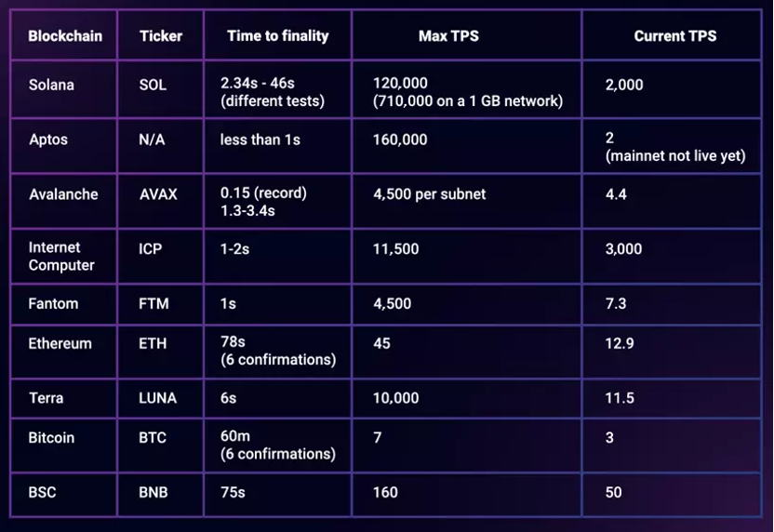Select the AVAX ticker cell
Image resolution: width=774 pixels, height=532 pixels.
pyautogui.click(x=160, y=201)
